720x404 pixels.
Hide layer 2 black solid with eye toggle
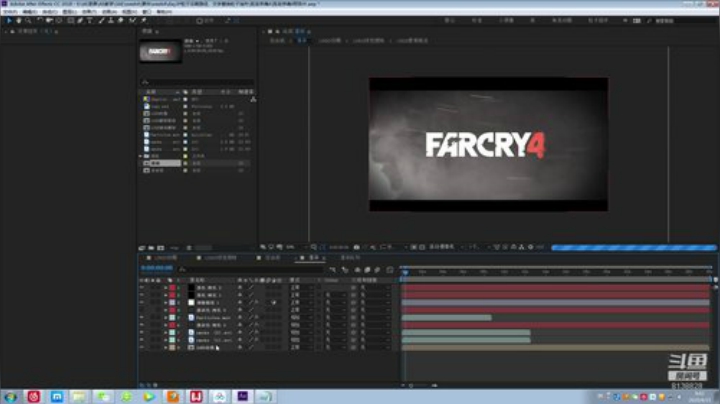[x=142, y=295]
